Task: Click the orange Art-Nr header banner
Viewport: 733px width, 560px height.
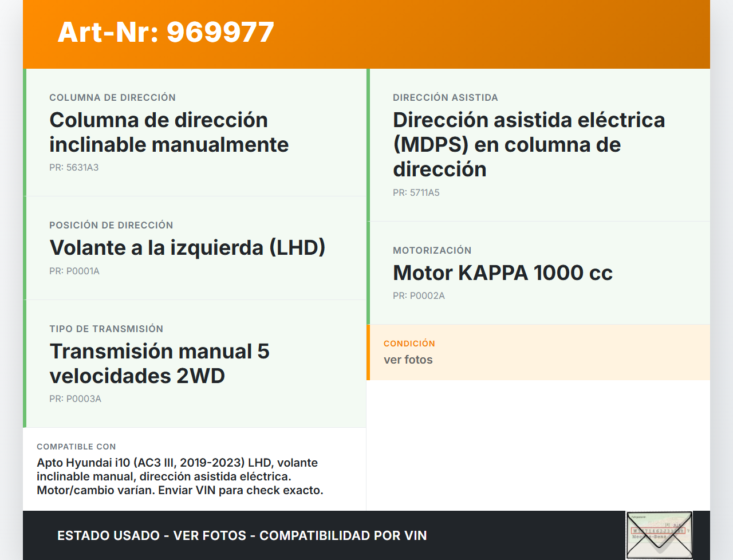Action: 366,31
